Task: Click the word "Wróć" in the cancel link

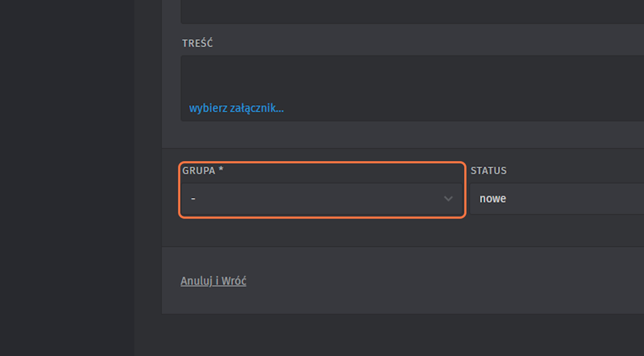Action: (234, 281)
